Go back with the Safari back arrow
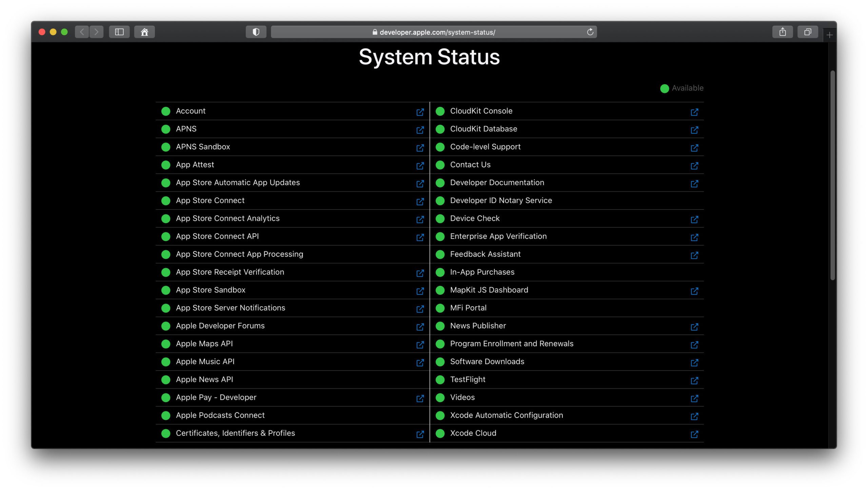Viewport: 868px width, 490px height. click(x=82, y=32)
